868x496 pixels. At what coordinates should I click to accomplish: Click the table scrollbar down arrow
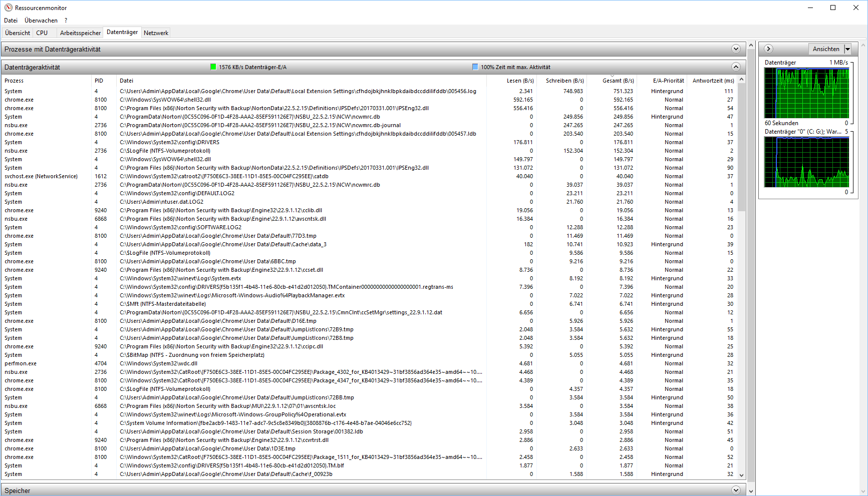coord(742,475)
